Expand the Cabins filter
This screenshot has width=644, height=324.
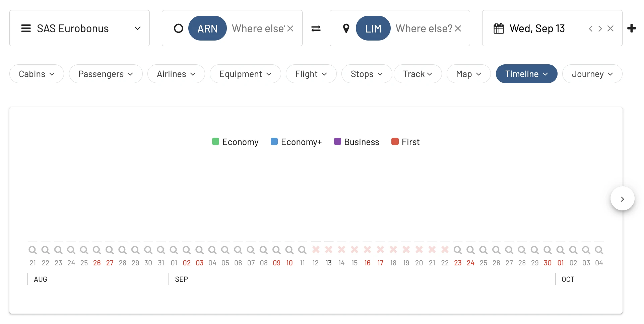point(37,74)
